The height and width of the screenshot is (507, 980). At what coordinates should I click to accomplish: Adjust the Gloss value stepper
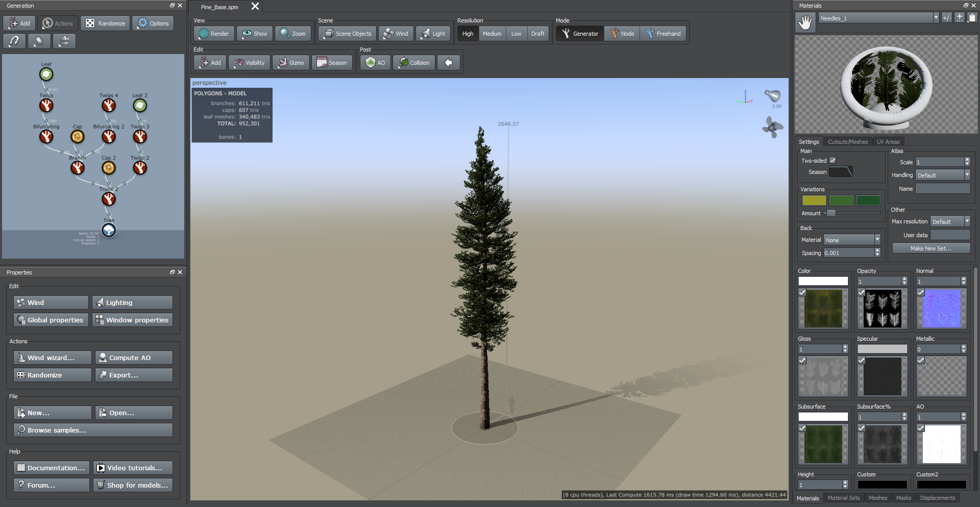click(x=845, y=349)
